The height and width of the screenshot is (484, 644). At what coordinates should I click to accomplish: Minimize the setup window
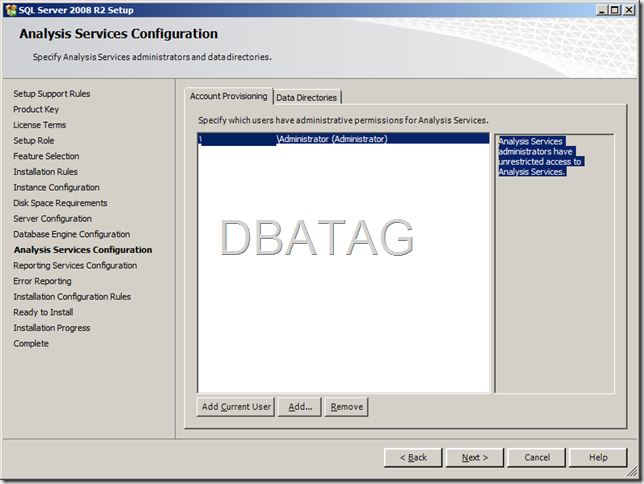point(602,10)
